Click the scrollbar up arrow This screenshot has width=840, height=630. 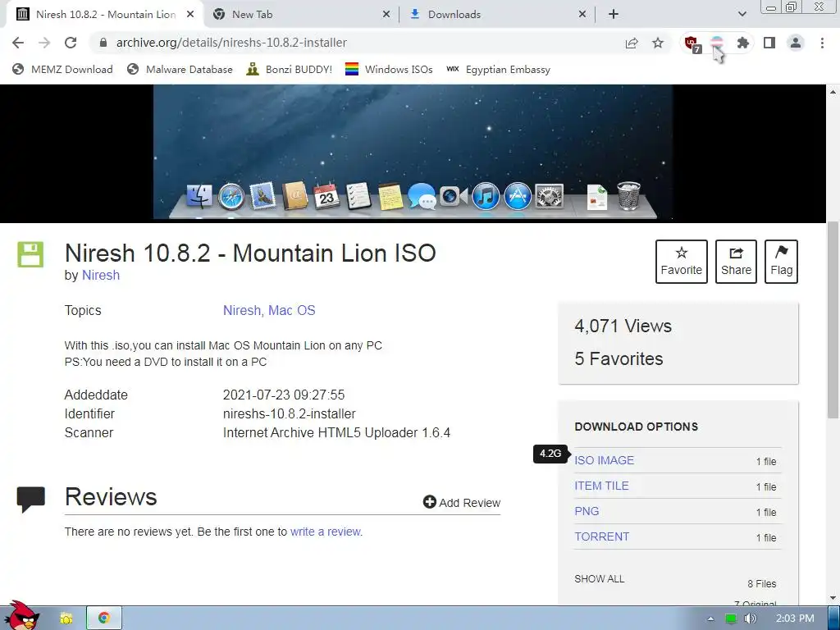tap(833, 92)
